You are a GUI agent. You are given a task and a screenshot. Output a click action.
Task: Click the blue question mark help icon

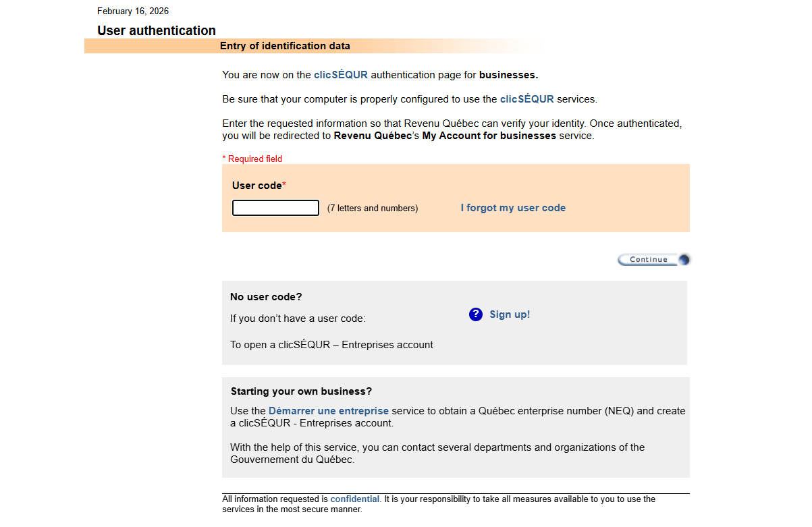(476, 314)
